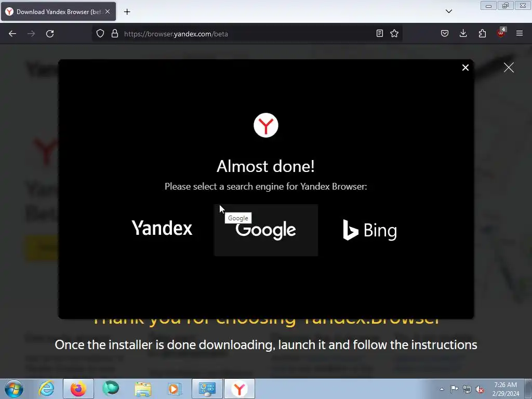Close the search engine dialog
The height and width of the screenshot is (399, 532).
click(x=465, y=68)
